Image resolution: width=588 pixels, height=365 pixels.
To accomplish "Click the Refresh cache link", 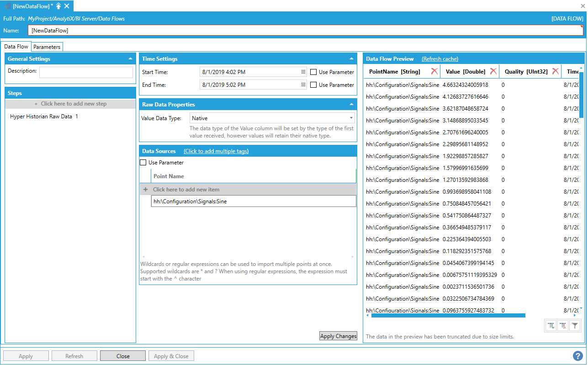I will (x=440, y=59).
